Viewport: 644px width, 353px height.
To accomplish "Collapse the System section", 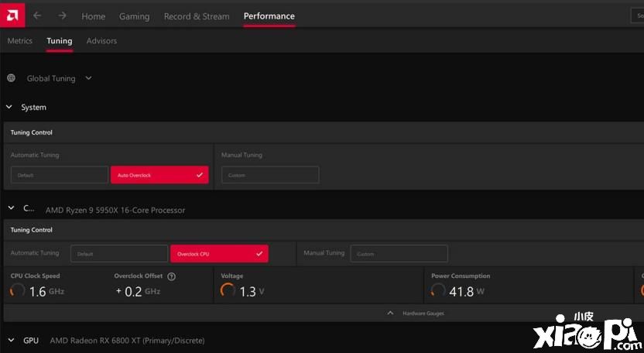I will (9, 107).
